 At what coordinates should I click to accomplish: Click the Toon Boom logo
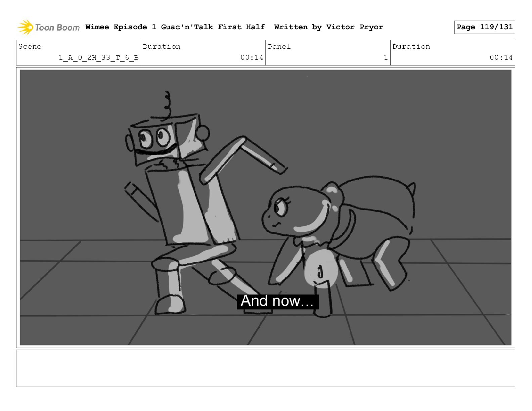[x=49, y=27]
